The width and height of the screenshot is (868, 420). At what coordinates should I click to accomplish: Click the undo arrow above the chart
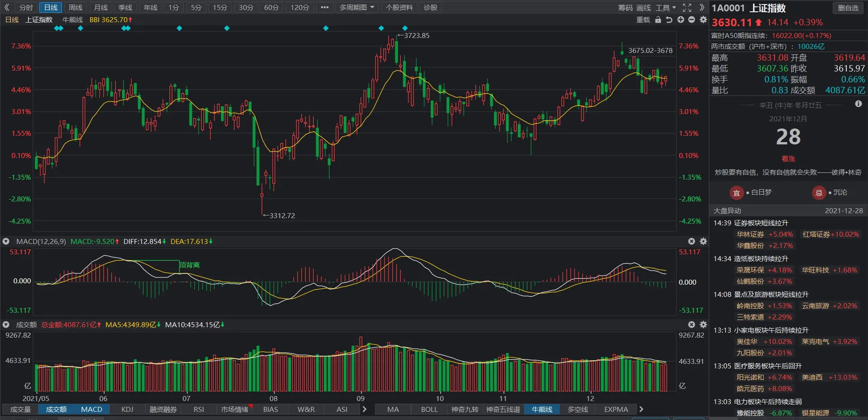tap(669, 20)
